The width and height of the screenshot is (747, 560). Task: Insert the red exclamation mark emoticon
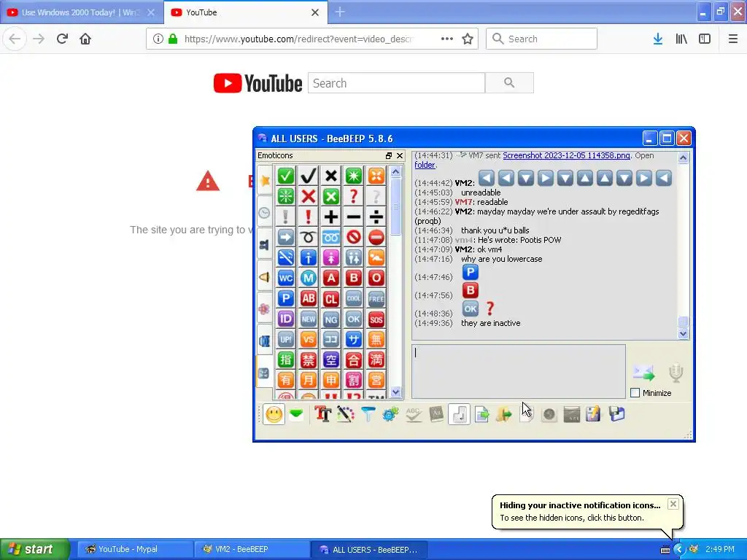point(309,217)
